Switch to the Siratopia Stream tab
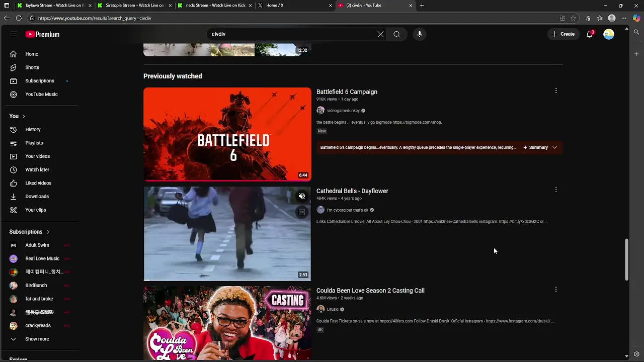Image resolution: width=644 pixels, height=362 pixels. coord(135,6)
